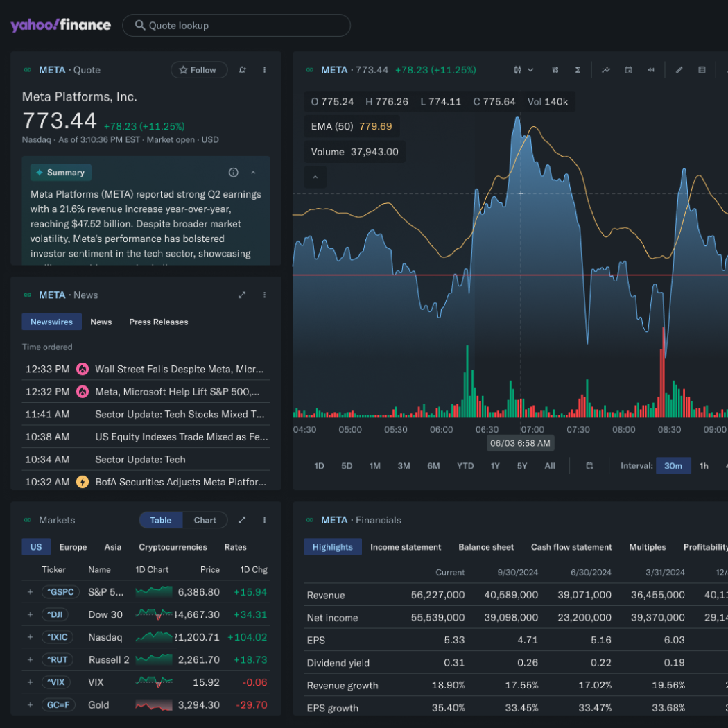The height and width of the screenshot is (728, 728).
Task: Expand the ^VIX row plus icon
Action: pyautogui.click(x=31, y=683)
